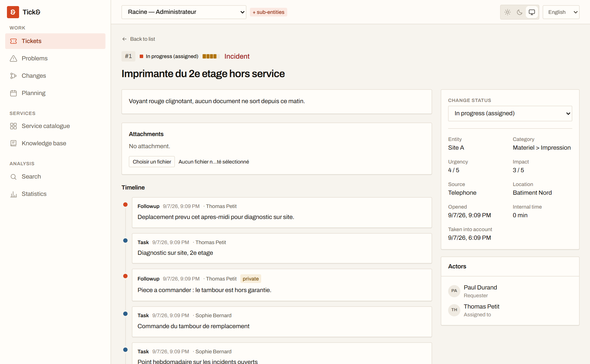The image size is (590, 364).
Task: Go to Problems section
Action: [x=55, y=58]
